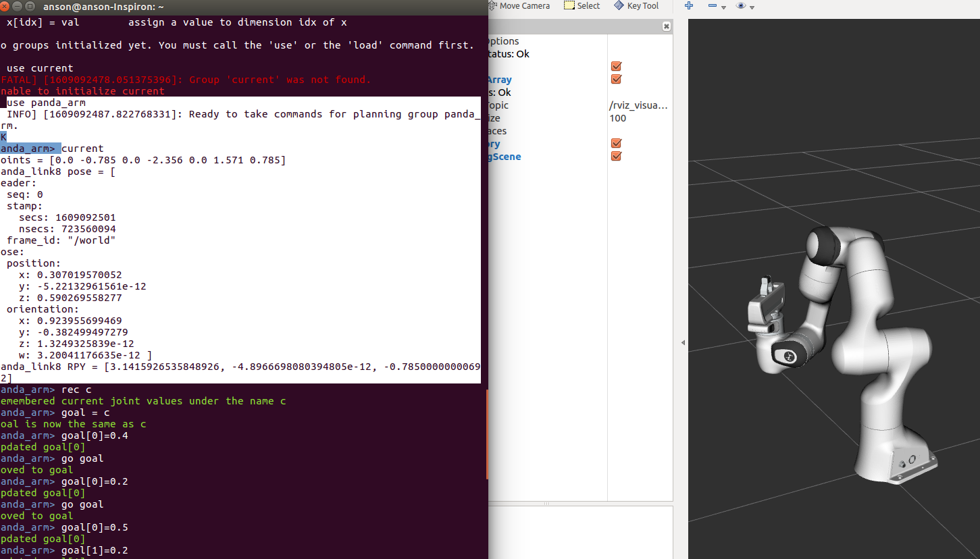Uncheck the checkbox just below Status: Ok

(x=616, y=66)
